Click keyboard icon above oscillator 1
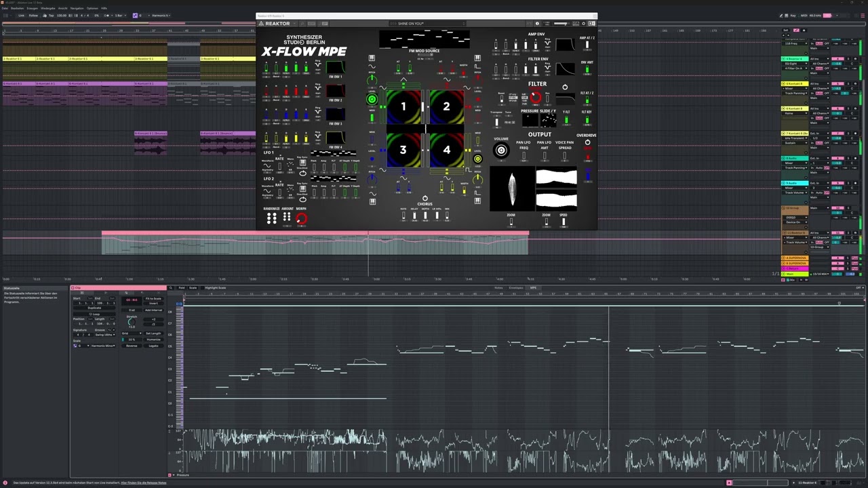 coord(372,58)
